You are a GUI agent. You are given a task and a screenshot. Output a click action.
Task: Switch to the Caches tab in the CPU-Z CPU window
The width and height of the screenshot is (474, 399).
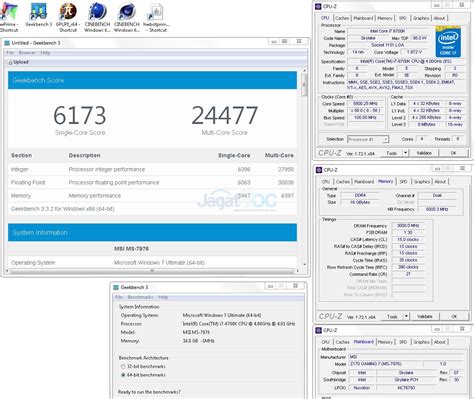[342, 18]
